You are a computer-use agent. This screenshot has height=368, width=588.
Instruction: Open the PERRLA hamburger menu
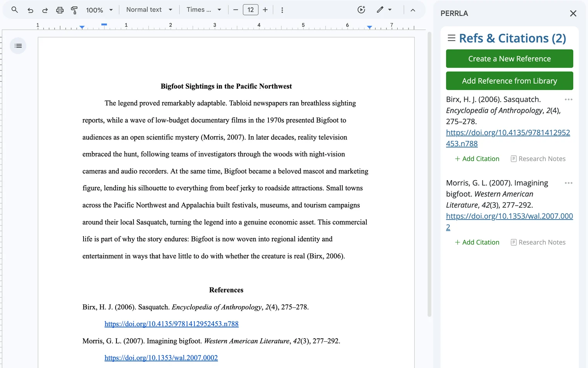[451, 38]
